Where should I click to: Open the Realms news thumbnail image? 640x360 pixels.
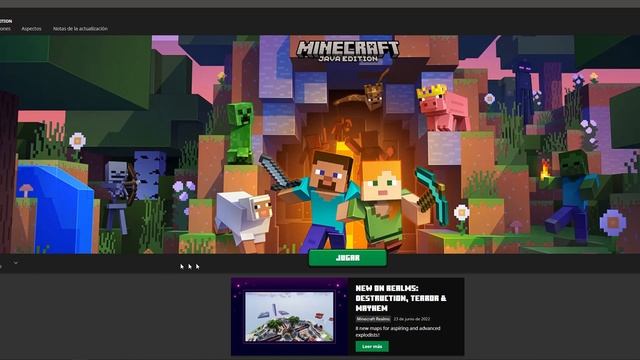(x=289, y=317)
